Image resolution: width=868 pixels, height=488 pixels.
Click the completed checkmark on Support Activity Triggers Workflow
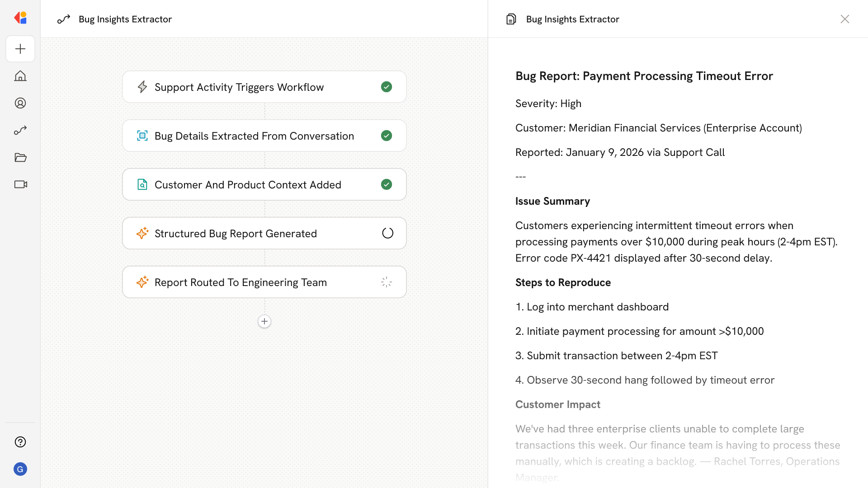387,87
